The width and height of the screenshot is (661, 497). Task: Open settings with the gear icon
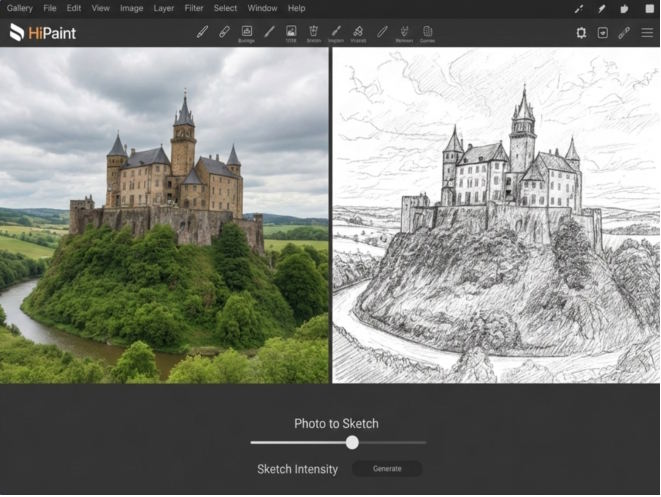(581, 32)
